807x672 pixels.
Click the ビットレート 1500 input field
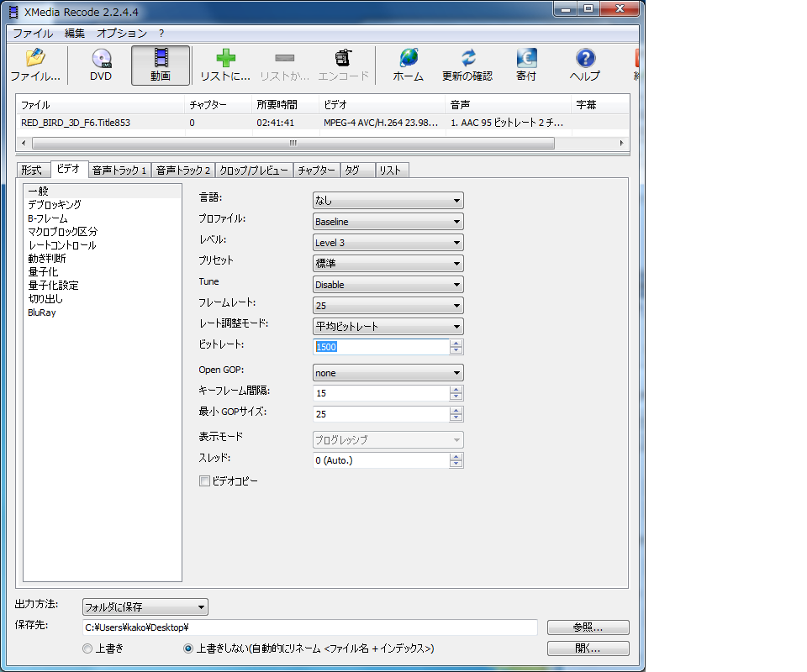click(381, 347)
